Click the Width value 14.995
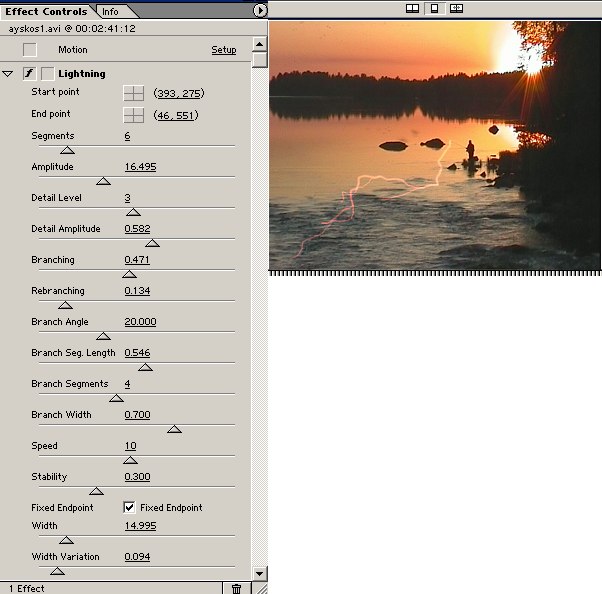This screenshot has width=602, height=594. [141, 526]
